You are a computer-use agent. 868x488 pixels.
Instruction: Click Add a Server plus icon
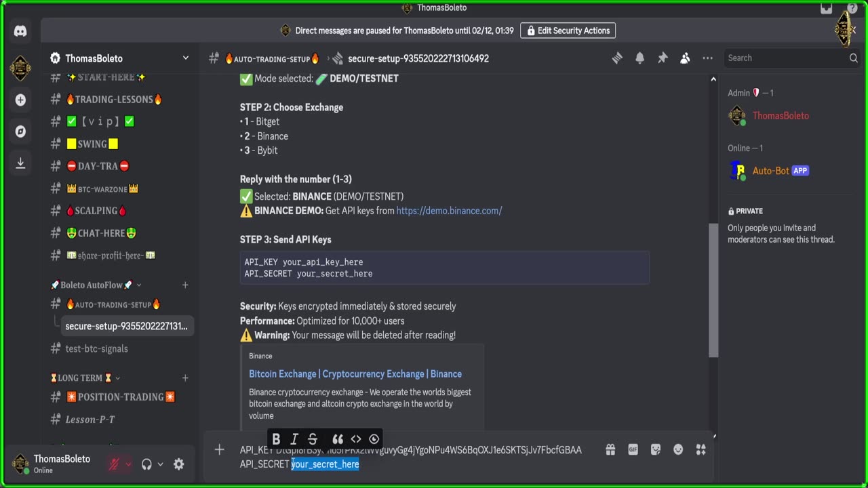[x=20, y=100]
